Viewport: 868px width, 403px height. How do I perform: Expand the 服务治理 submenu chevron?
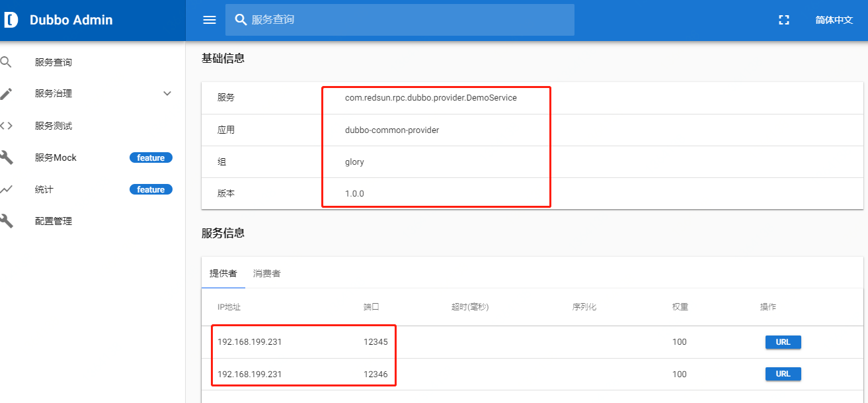(167, 93)
